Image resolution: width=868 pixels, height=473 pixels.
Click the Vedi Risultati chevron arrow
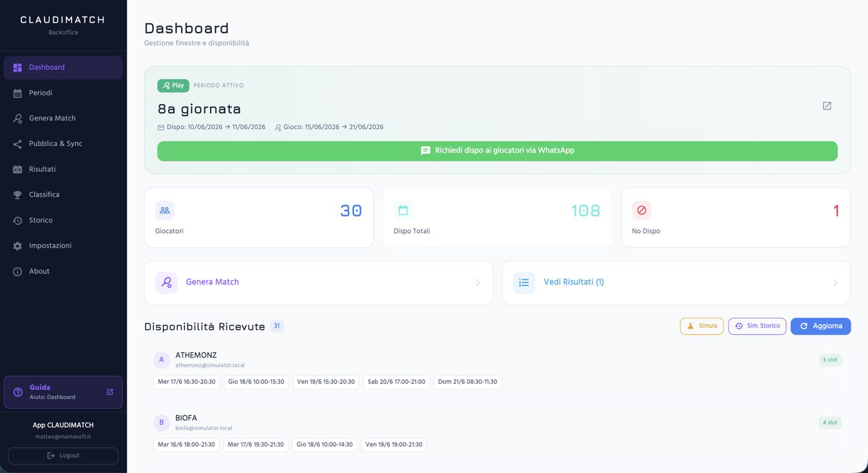[x=835, y=283]
